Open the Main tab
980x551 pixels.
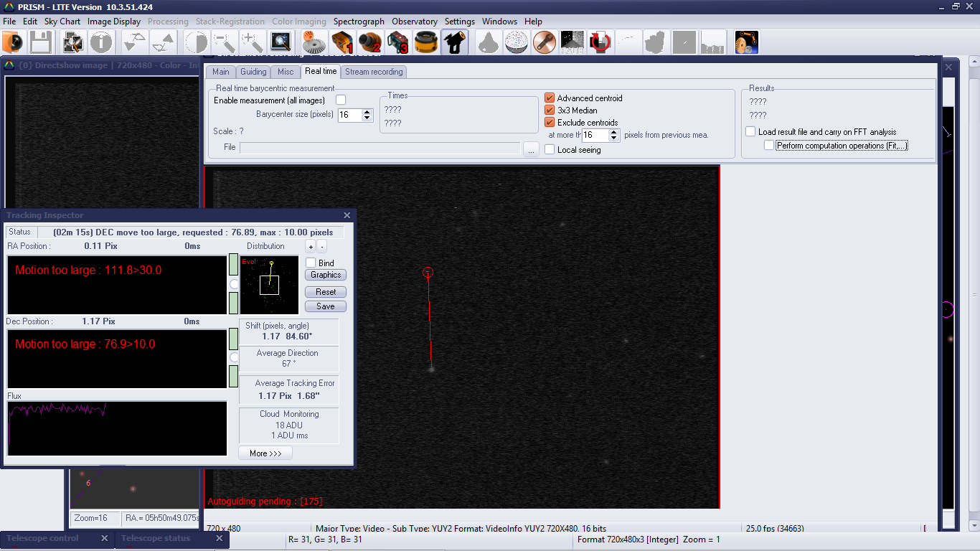pos(221,72)
